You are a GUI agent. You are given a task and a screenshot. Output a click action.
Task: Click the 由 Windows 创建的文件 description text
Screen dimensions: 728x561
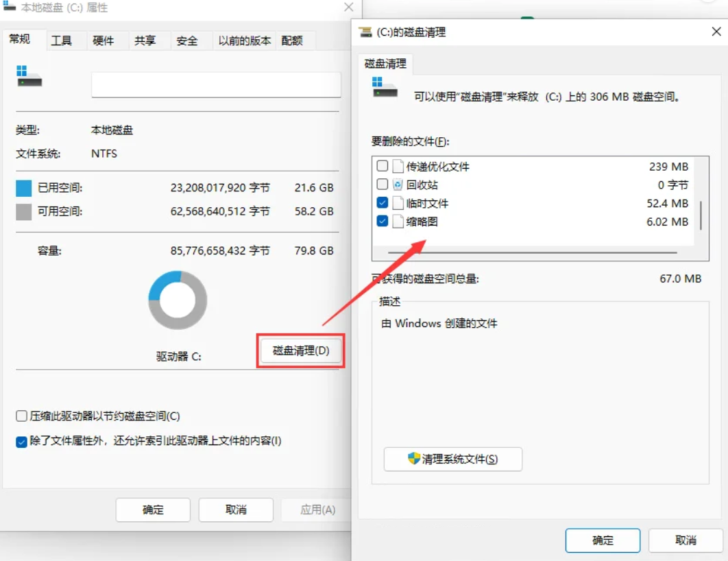(x=439, y=323)
